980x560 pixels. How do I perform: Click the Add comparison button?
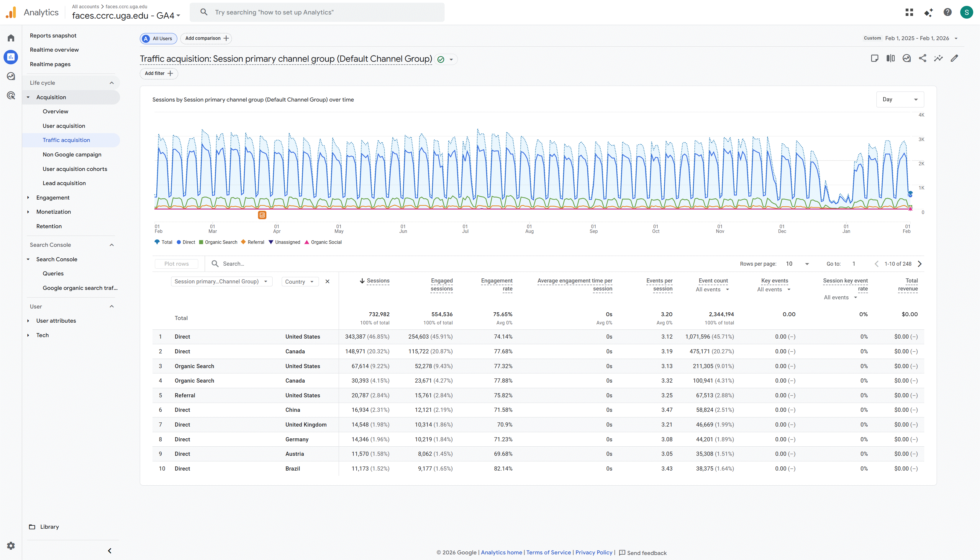pyautogui.click(x=207, y=38)
